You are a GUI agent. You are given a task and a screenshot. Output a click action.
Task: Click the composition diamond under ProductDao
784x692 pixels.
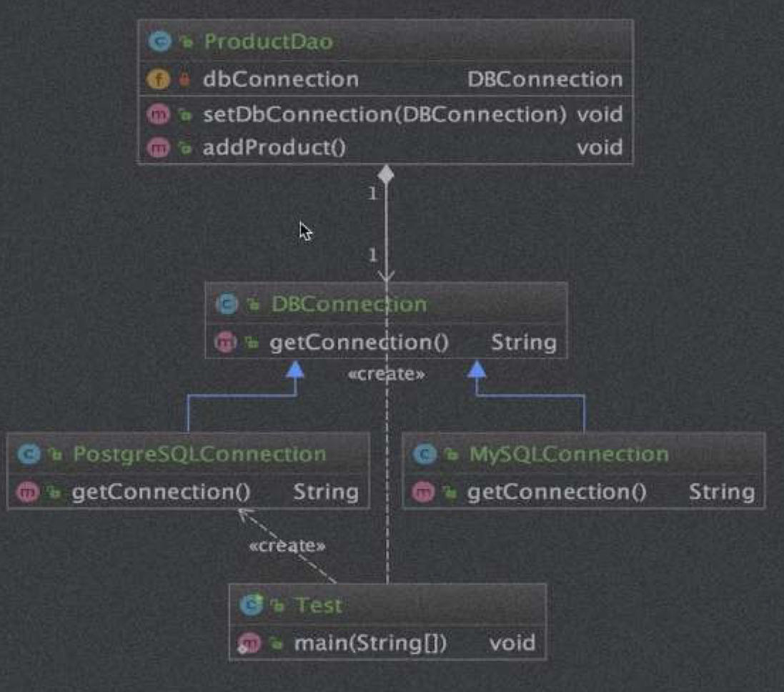pos(386,174)
